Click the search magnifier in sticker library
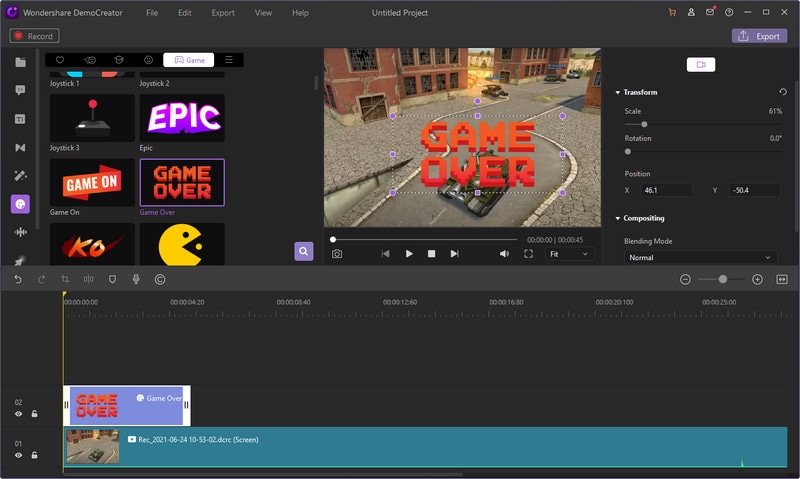 (304, 251)
